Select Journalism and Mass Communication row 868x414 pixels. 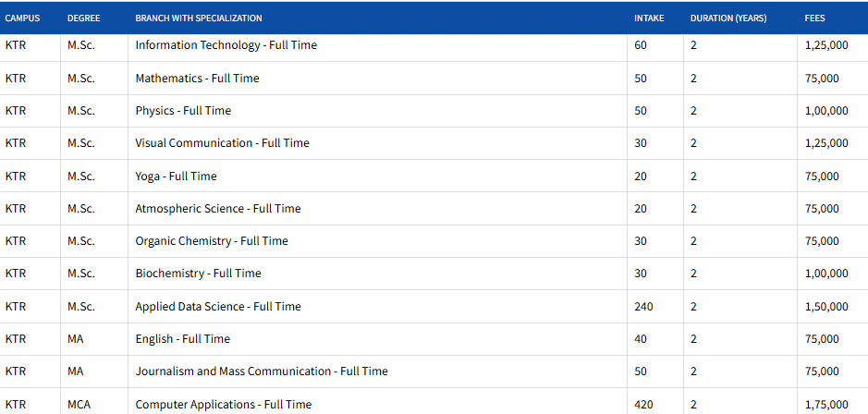click(x=261, y=371)
